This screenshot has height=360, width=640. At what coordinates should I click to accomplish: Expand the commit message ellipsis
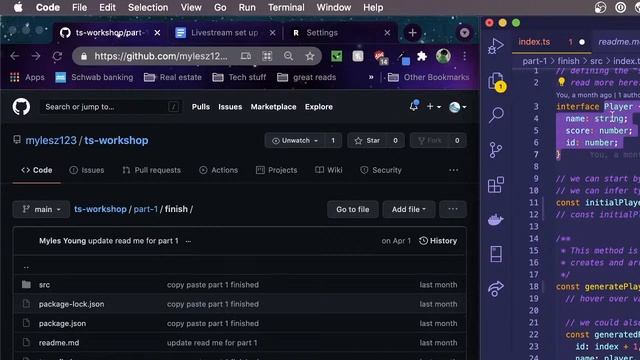click(x=188, y=241)
